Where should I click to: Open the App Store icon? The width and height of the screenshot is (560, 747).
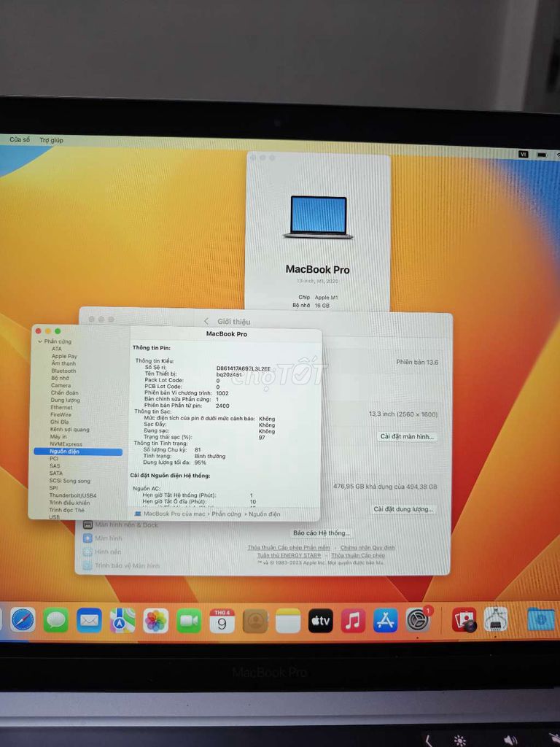385,620
